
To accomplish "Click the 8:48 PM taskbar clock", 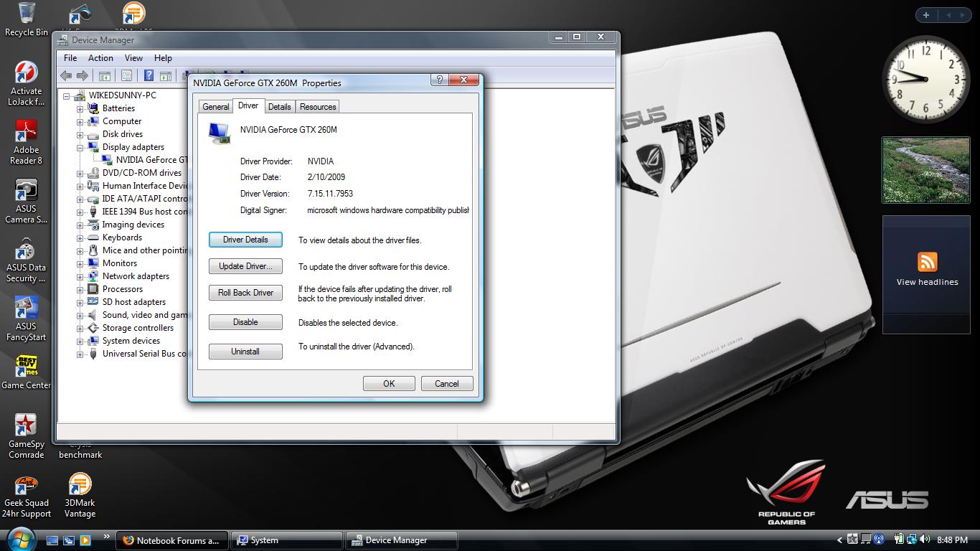I will pyautogui.click(x=953, y=540).
